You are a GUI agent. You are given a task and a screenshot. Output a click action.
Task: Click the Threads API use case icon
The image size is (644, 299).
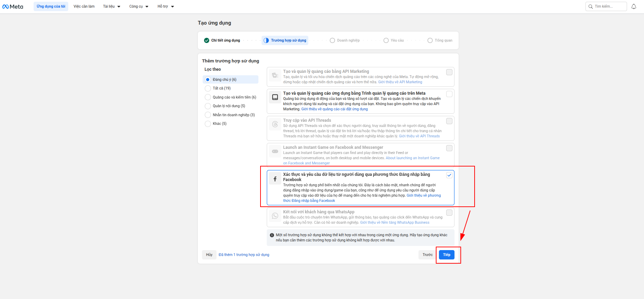tap(275, 124)
